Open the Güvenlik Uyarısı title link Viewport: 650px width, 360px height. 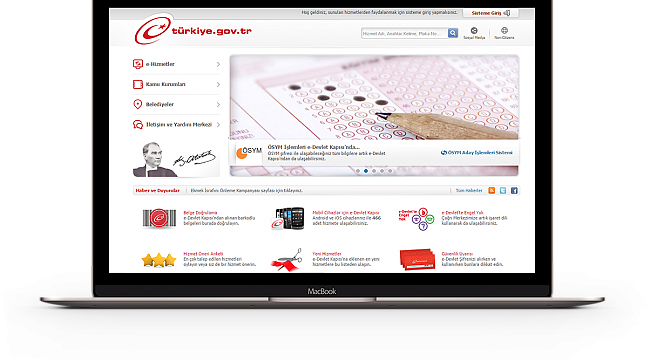click(x=457, y=253)
